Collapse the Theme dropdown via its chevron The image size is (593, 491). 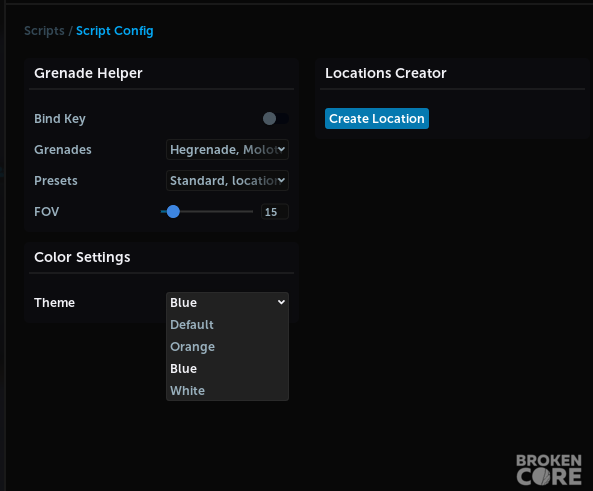pos(281,302)
